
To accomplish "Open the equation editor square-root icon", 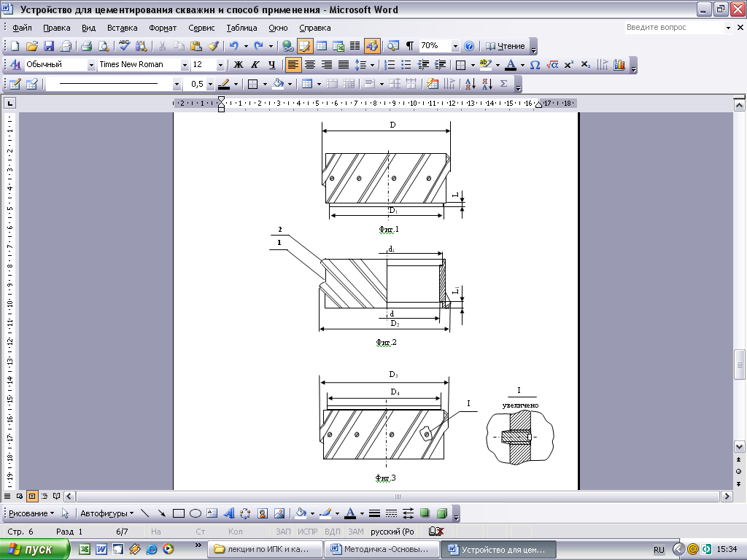I will click(x=552, y=65).
